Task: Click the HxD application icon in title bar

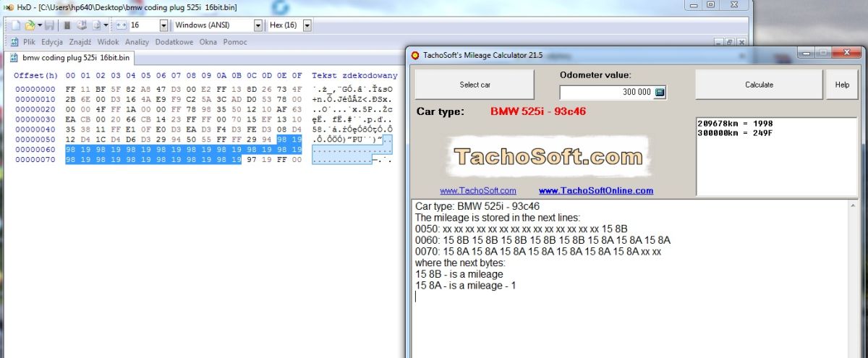Action: click(9, 7)
